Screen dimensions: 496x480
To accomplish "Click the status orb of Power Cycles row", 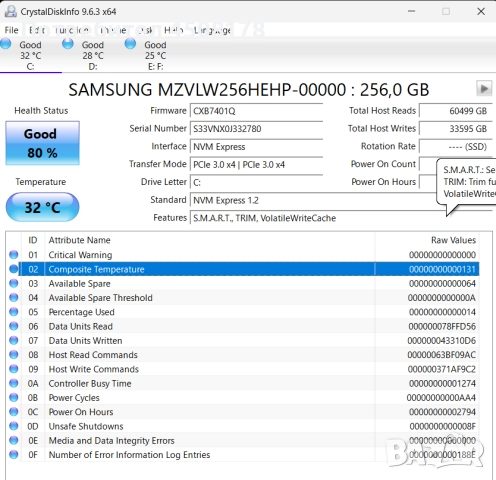I will 14,398.
